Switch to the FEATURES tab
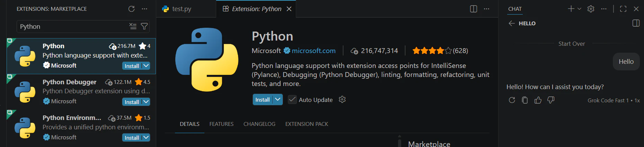644x147 pixels. click(221, 124)
